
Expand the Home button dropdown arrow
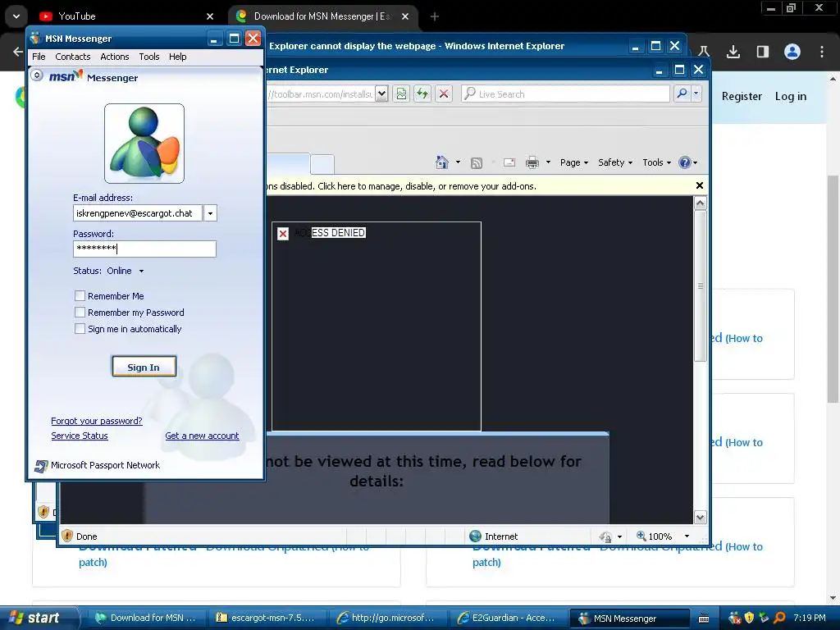pyautogui.click(x=458, y=162)
